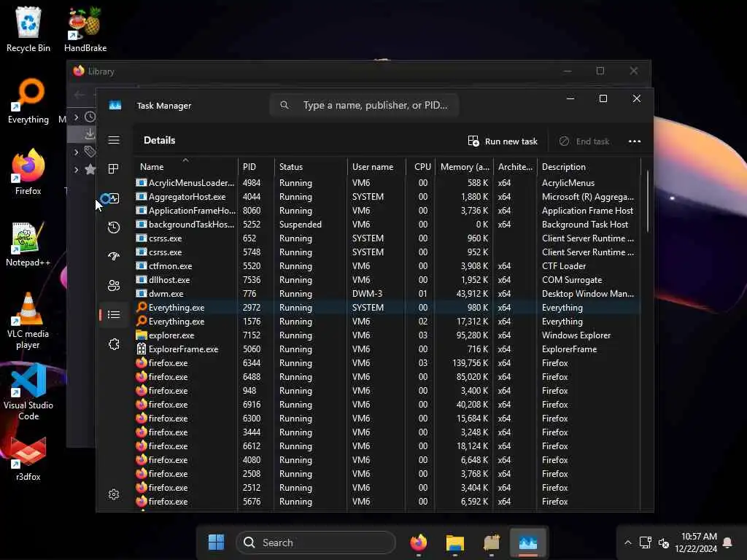Click muted volume icon in system tray
The width and height of the screenshot is (747, 560).
pyautogui.click(x=664, y=542)
